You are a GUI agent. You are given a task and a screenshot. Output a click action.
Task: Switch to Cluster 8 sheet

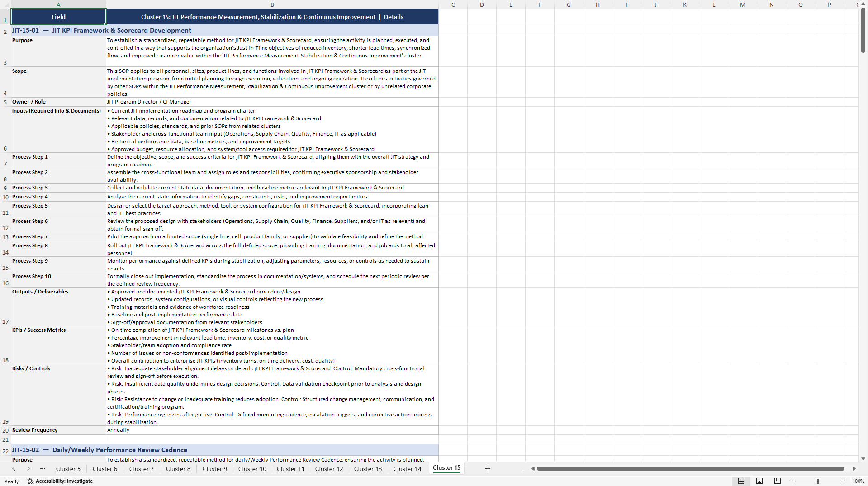coord(178,469)
